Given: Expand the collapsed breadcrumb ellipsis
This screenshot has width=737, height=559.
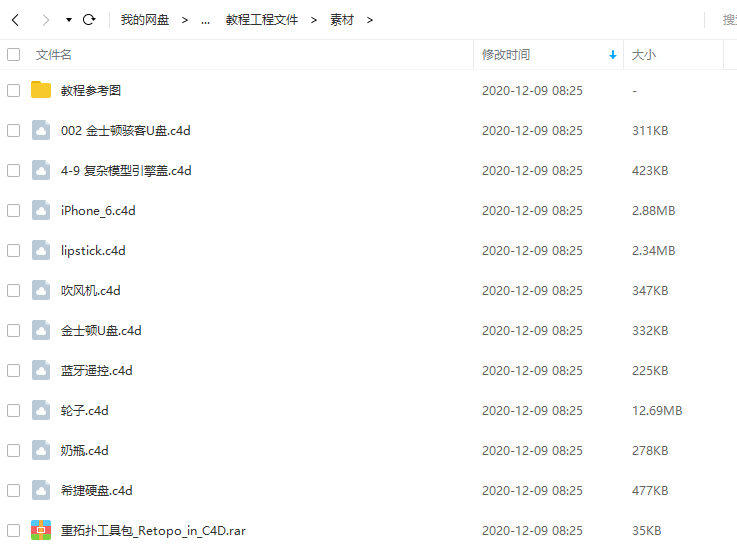Looking at the screenshot, I should [x=205, y=20].
